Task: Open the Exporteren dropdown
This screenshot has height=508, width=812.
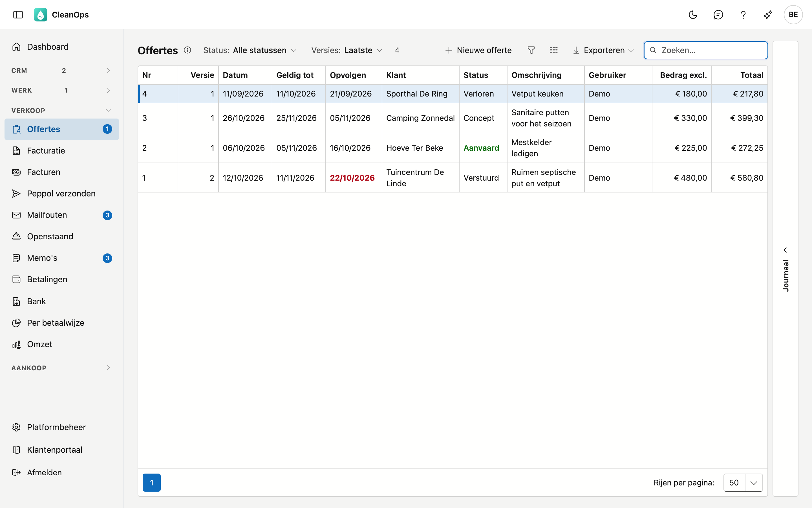Action: [603, 50]
